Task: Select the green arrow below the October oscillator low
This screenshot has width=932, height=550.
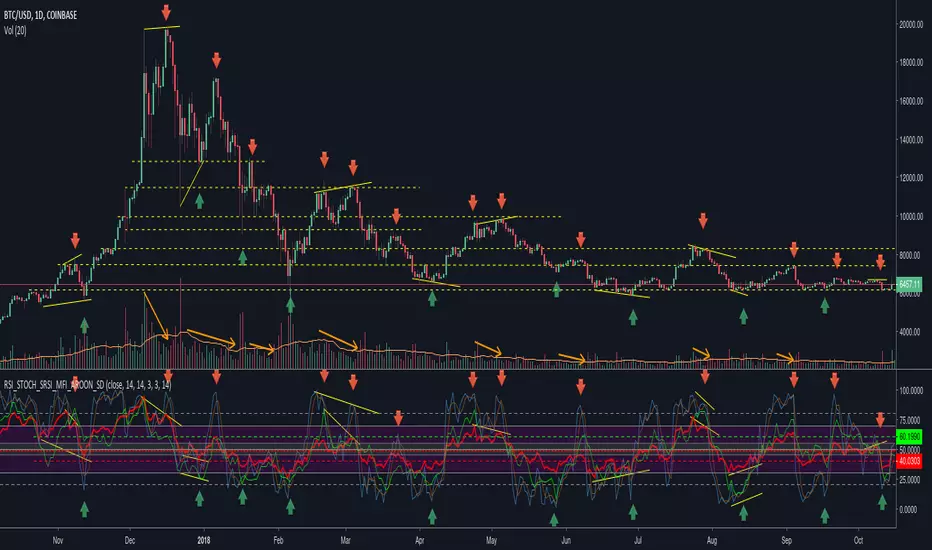Action: coord(882,502)
